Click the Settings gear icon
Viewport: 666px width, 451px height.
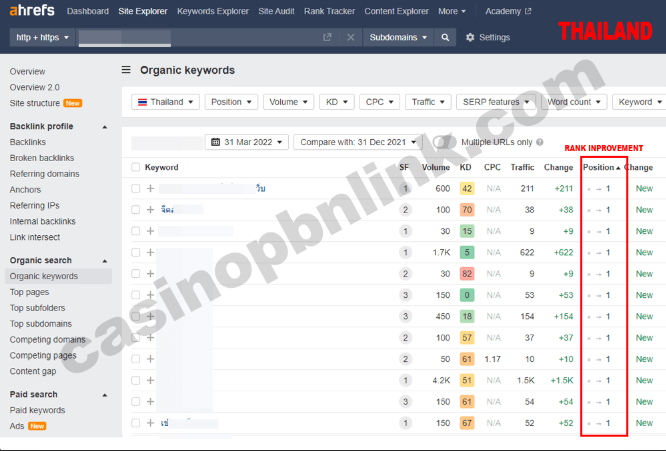[x=470, y=37]
